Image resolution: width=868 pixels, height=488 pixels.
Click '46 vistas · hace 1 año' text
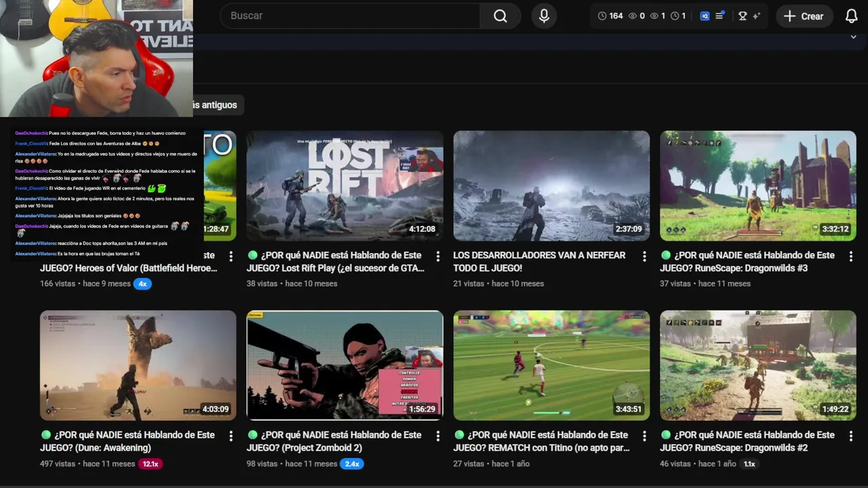[698, 464]
